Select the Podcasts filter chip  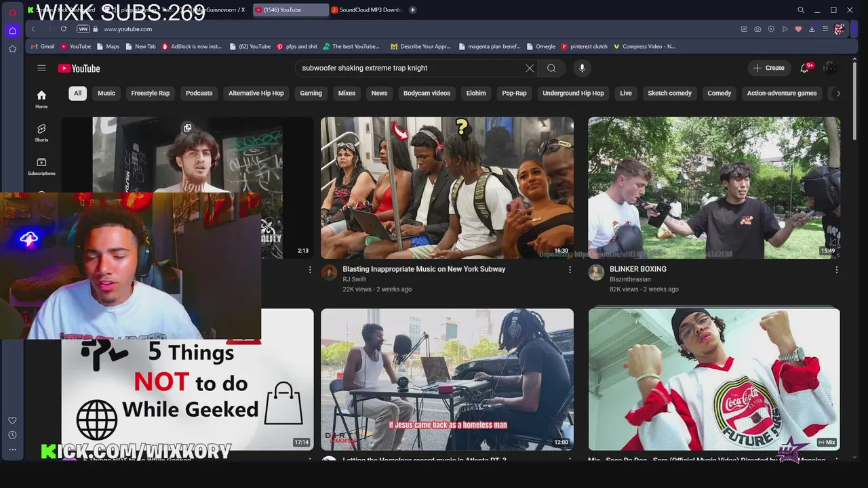(199, 94)
